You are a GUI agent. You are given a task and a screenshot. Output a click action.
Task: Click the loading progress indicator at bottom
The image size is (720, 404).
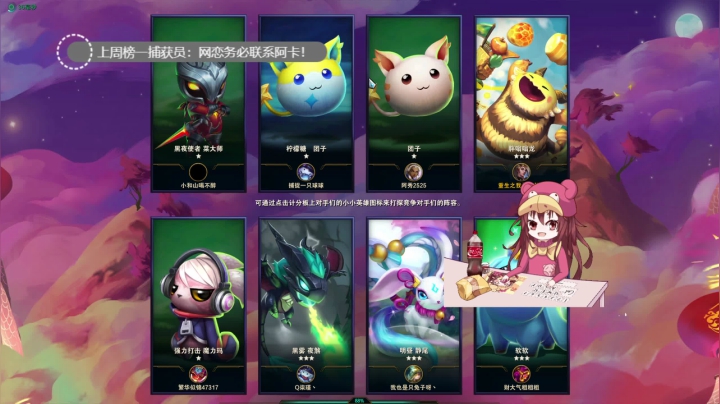[359, 401]
